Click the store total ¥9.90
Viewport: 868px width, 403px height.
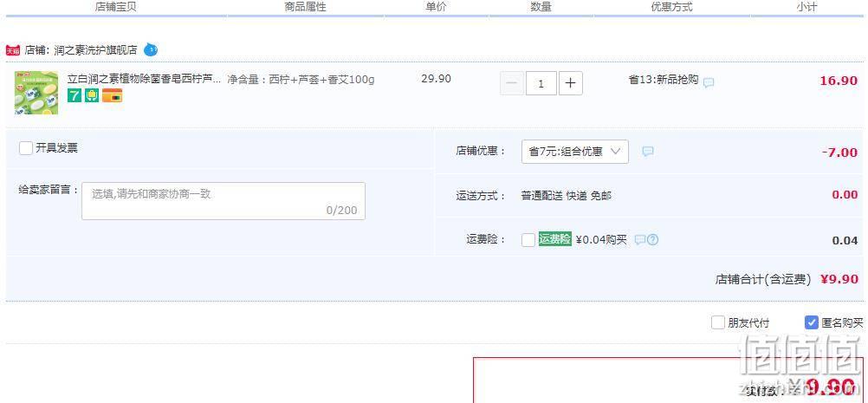(x=839, y=280)
